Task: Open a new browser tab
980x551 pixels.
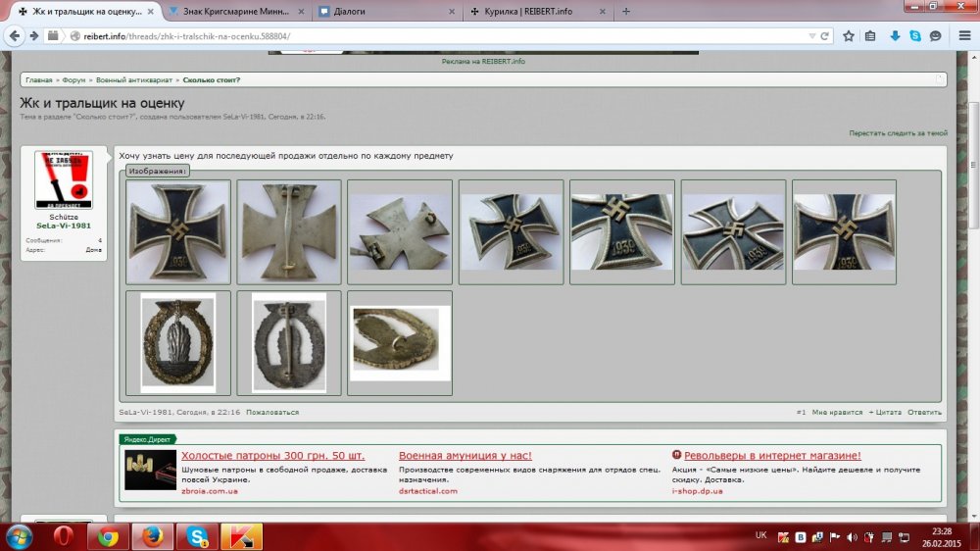Action: [626, 12]
